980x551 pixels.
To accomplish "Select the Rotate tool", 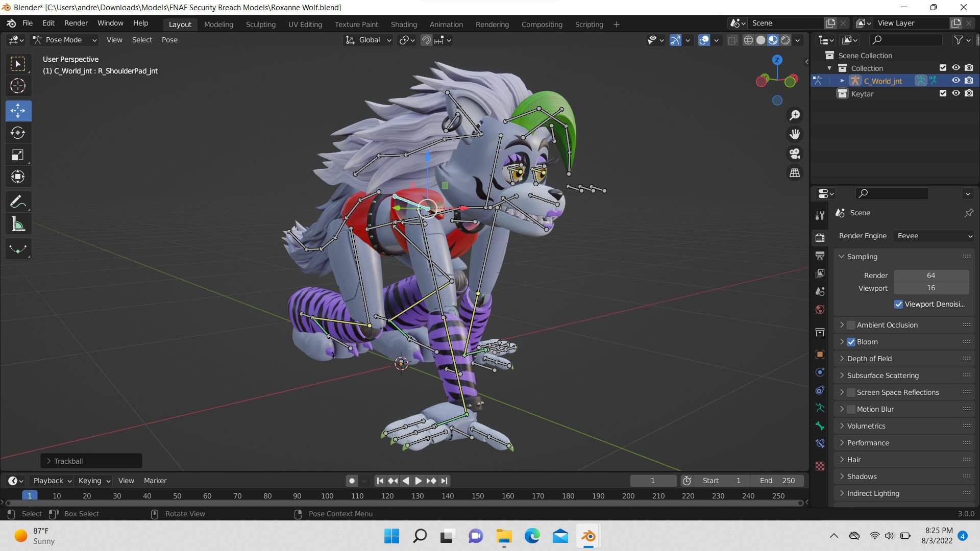I will coord(18,133).
